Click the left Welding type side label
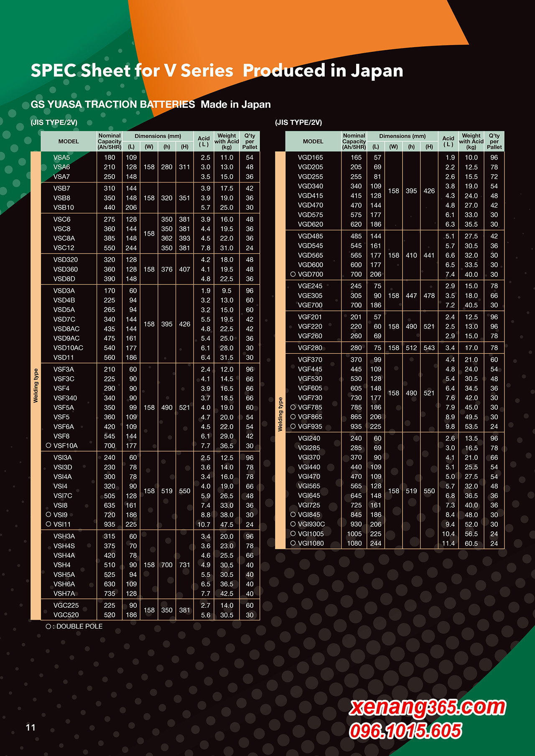Screen dimensions: 535x756 pos(36,386)
